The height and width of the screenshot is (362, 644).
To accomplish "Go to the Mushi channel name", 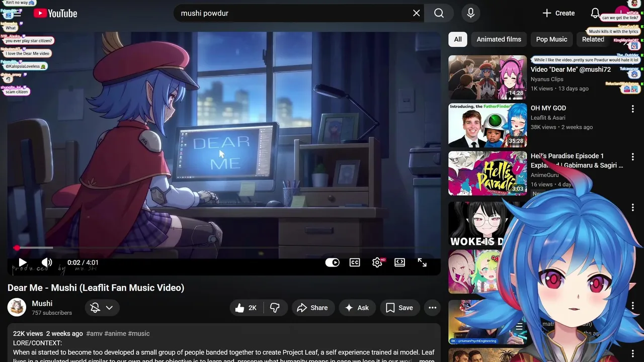I will [42, 303].
